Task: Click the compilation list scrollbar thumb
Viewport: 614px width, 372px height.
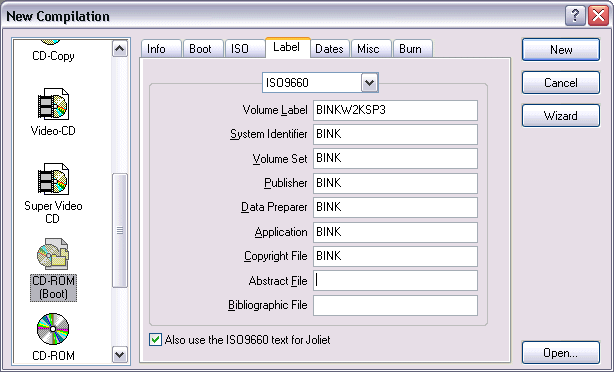Action: click(119, 231)
